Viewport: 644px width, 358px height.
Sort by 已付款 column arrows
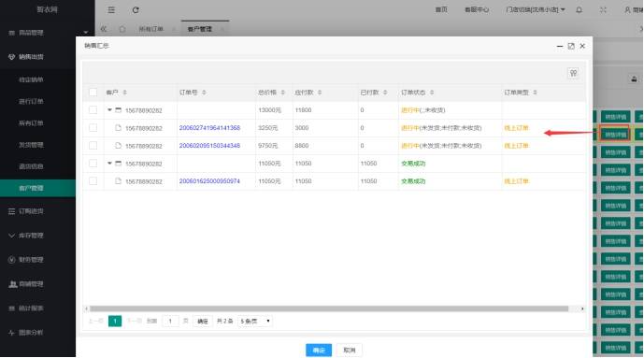pos(385,93)
